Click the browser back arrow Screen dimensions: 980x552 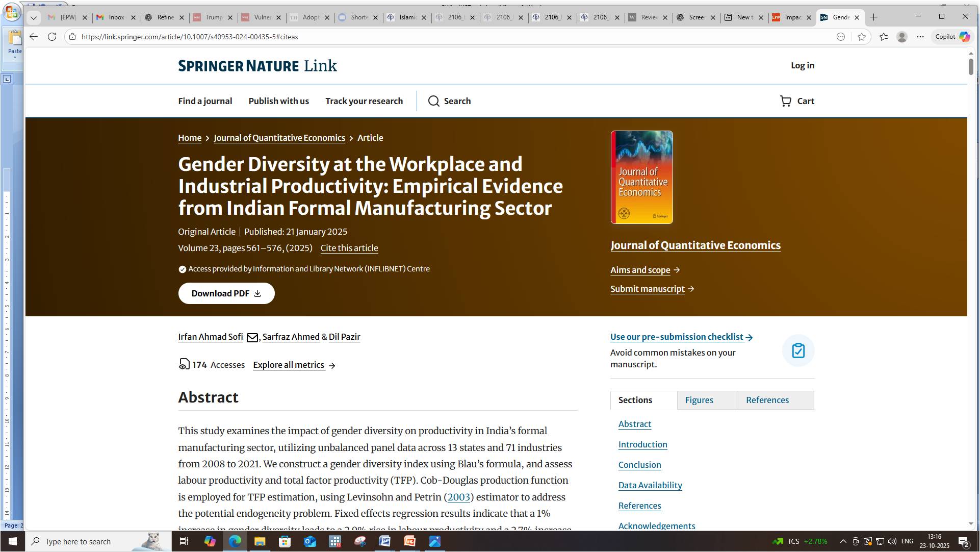pyautogui.click(x=34, y=37)
